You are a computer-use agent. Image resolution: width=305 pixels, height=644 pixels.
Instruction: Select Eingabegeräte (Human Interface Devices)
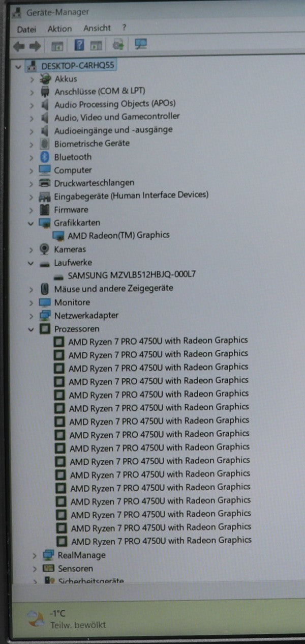pyautogui.click(x=131, y=195)
